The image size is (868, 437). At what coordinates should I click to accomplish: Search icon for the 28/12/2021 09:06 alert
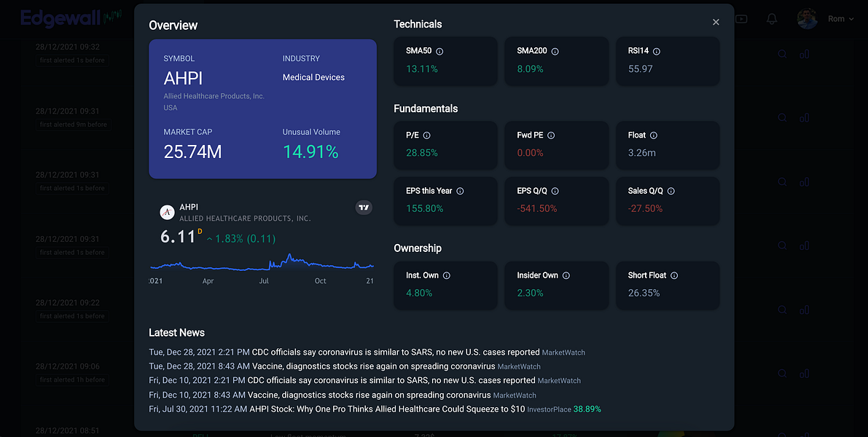[782, 374]
